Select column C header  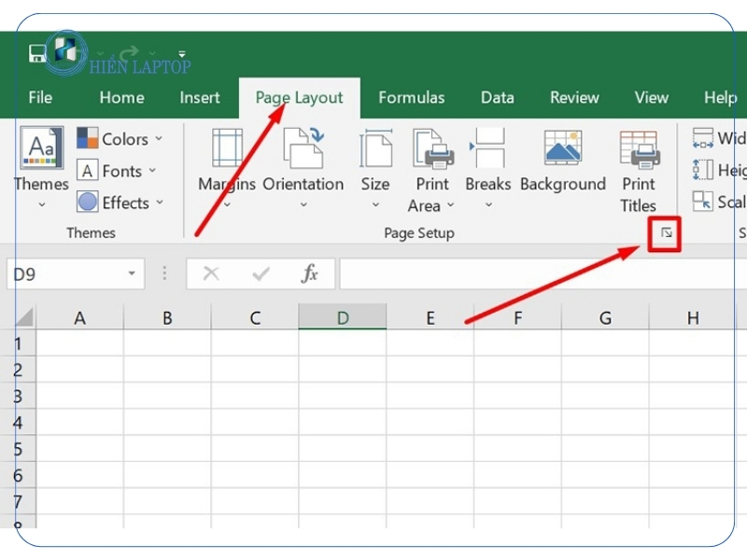coord(255,317)
